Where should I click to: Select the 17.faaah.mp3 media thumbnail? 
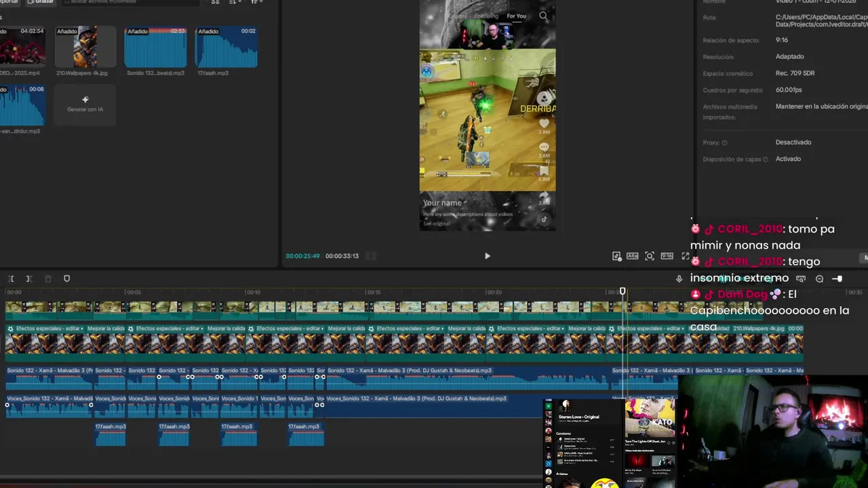(226, 47)
